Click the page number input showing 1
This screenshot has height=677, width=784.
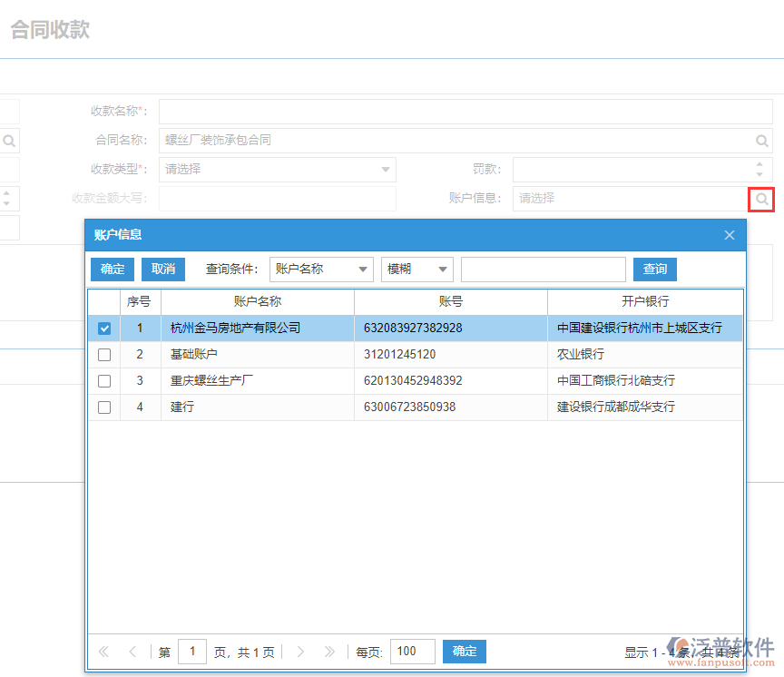(192, 652)
